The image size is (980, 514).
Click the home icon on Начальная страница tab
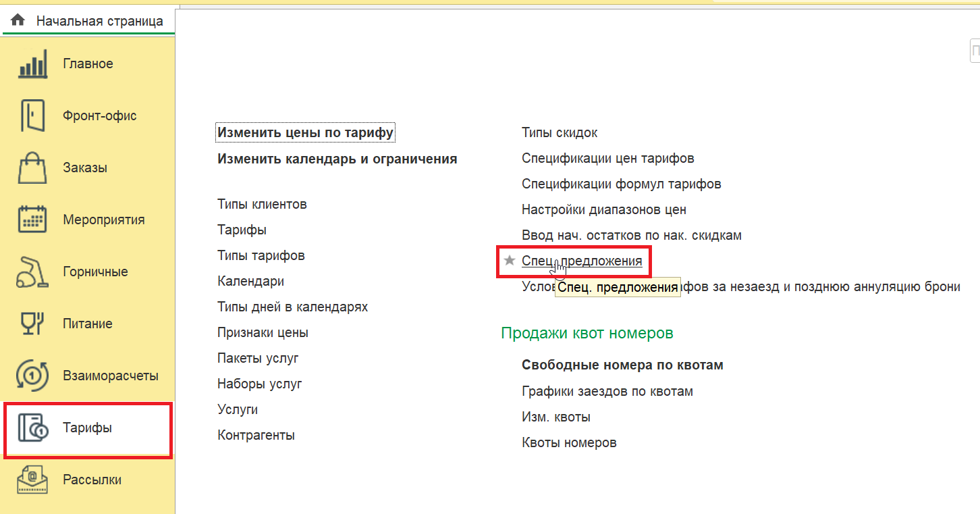pyautogui.click(x=18, y=20)
